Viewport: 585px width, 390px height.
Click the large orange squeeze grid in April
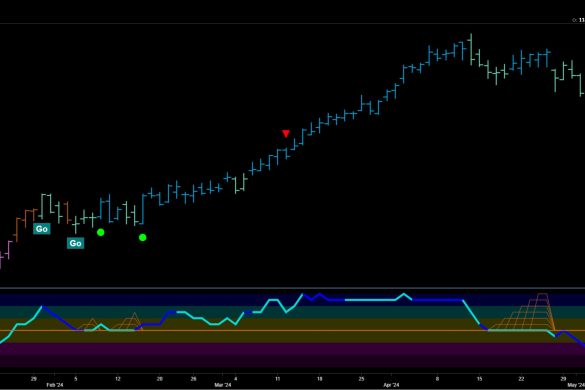click(522, 312)
